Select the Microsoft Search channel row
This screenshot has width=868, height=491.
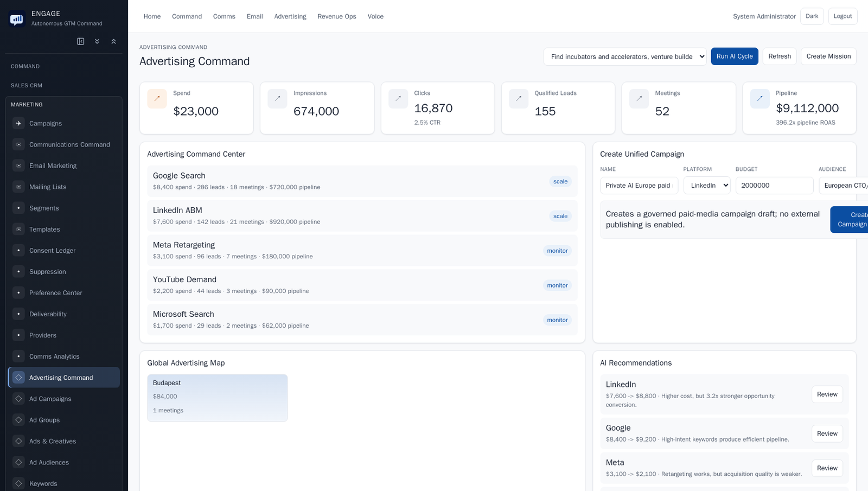[362, 320]
